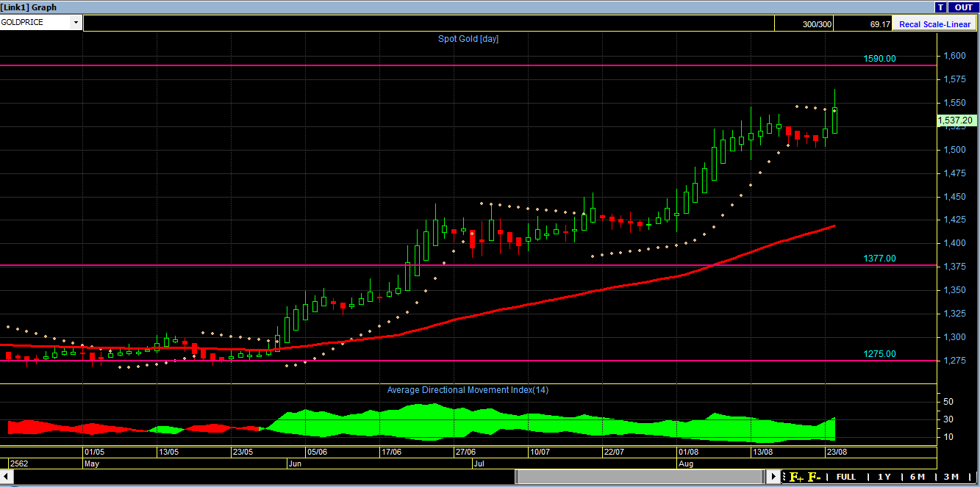
Task: Click the 1275.00 support line label
Action: tap(879, 353)
